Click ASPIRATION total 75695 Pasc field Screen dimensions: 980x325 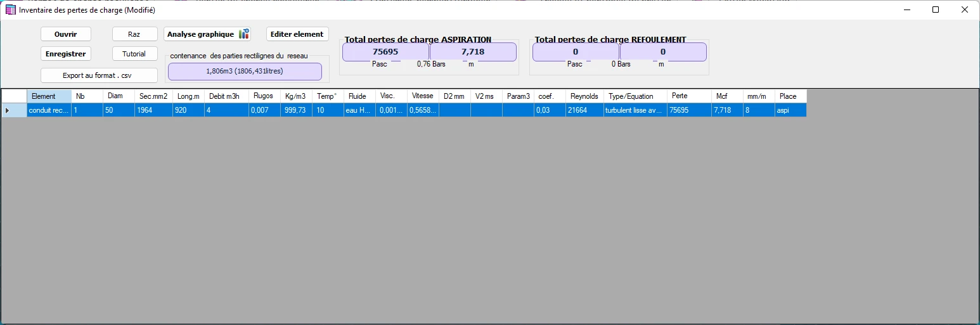pos(385,52)
